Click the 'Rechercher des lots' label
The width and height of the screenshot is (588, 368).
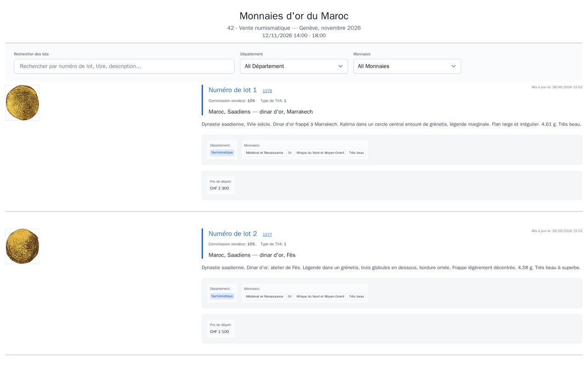pyautogui.click(x=31, y=54)
